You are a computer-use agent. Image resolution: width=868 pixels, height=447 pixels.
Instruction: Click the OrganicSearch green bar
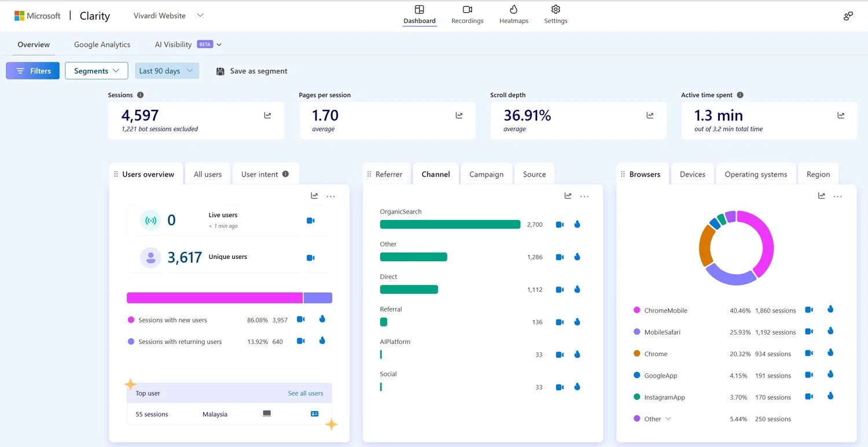click(450, 225)
